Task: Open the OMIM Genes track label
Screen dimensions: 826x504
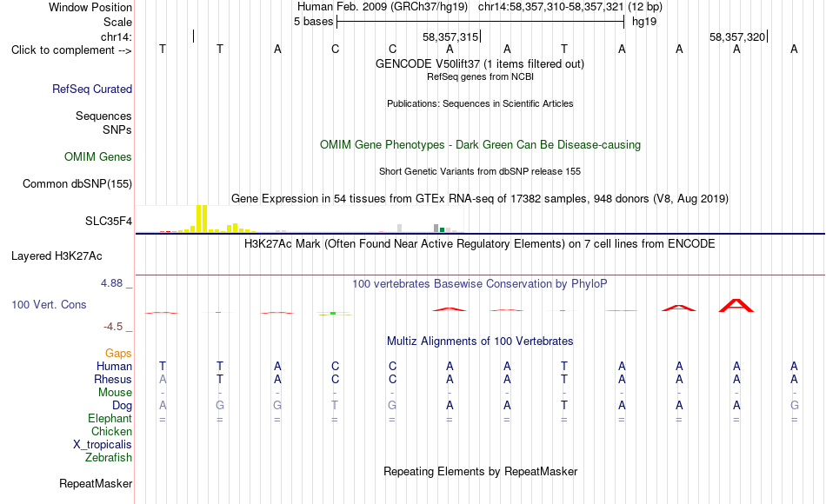Action: [x=98, y=157]
